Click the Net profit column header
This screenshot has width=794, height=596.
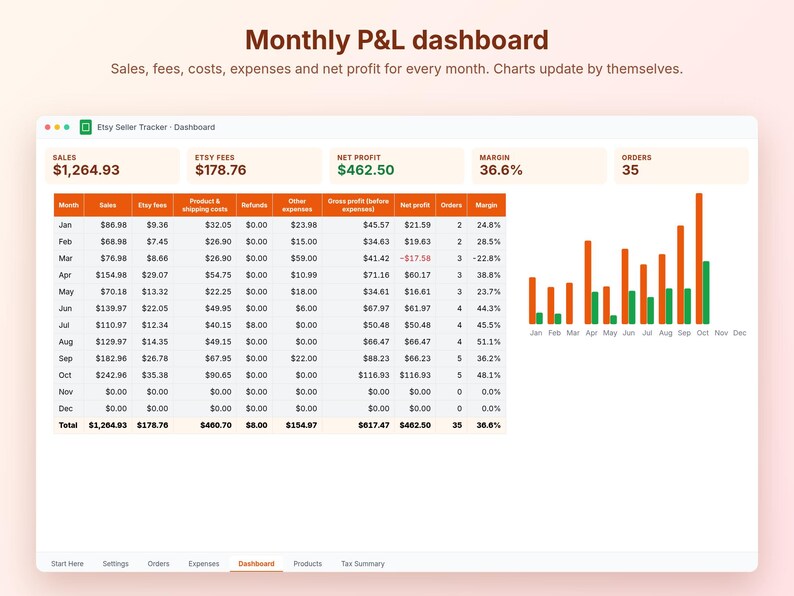415,205
